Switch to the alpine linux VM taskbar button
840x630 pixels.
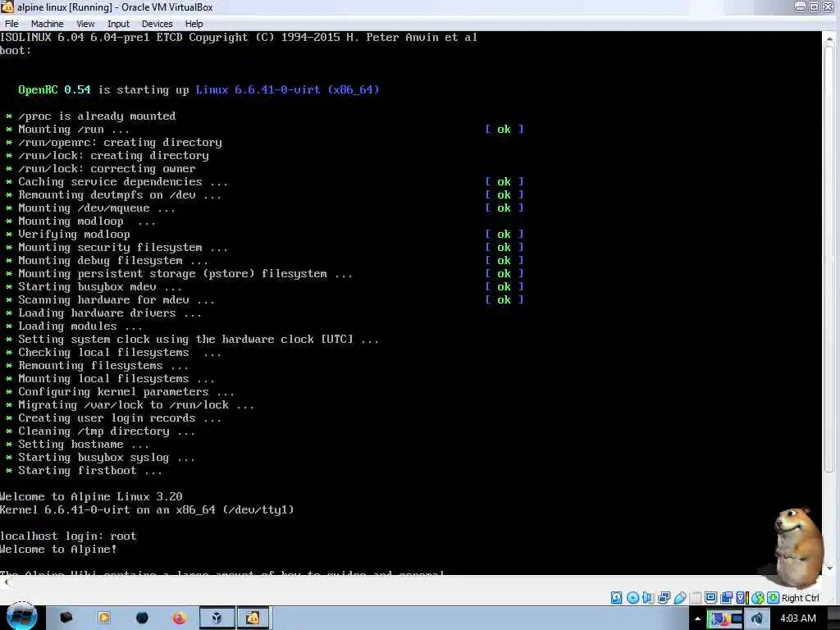coord(253,618)
